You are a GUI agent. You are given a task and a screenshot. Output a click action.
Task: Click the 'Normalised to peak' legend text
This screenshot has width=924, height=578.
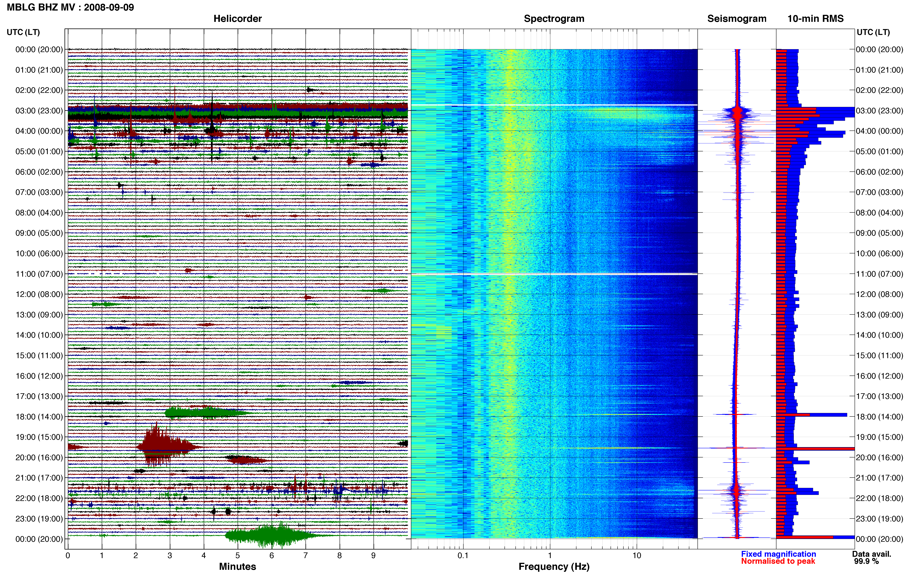tap(778, 561)
